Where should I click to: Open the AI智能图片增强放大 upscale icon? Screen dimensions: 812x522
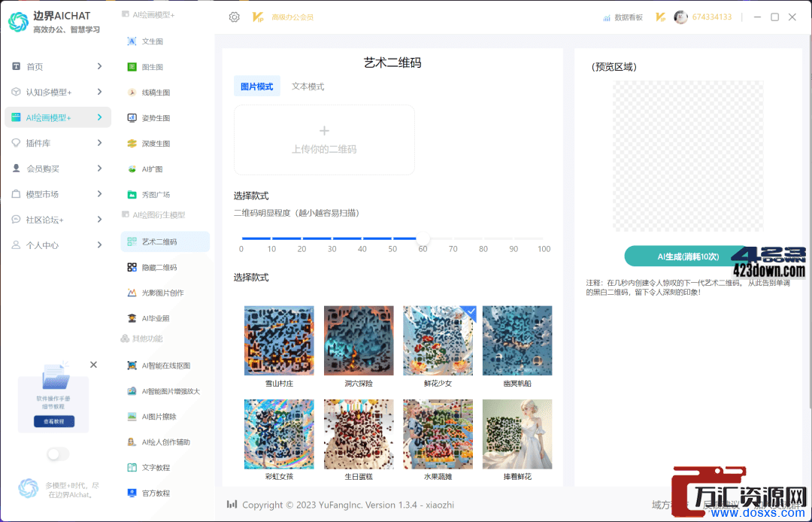point(132,391)
